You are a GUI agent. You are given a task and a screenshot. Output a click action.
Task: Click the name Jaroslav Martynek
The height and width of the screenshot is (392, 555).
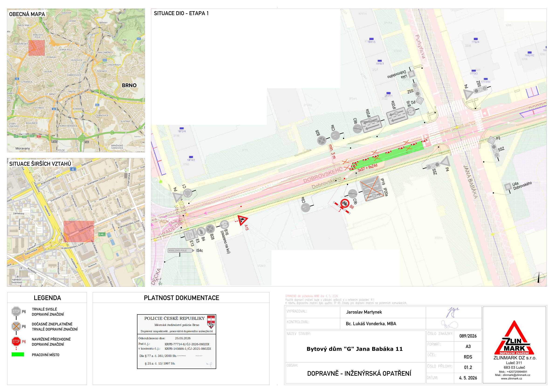(x=364, y=312)
